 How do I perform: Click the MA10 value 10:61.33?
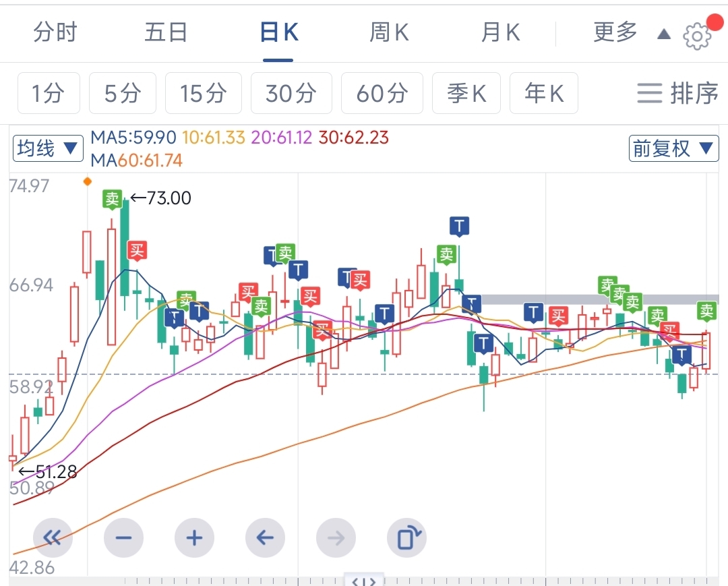coord(213,138)
